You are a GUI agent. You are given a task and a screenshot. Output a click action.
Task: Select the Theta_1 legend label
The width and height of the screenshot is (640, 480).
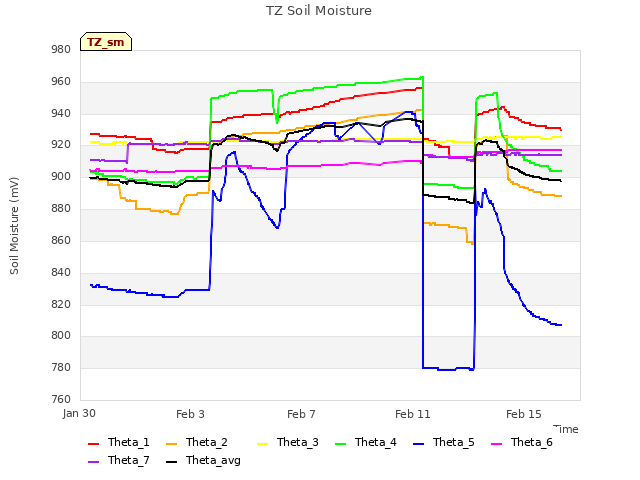point(129,442)
